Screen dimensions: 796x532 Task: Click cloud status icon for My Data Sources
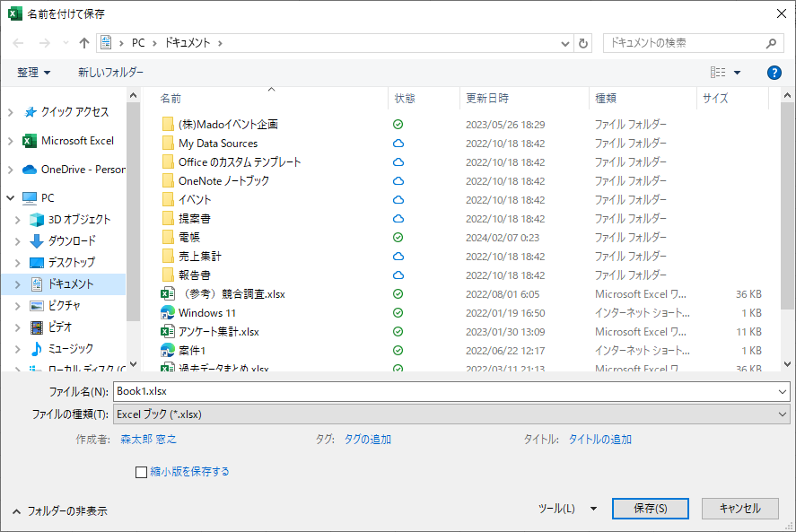coord(398,144)
